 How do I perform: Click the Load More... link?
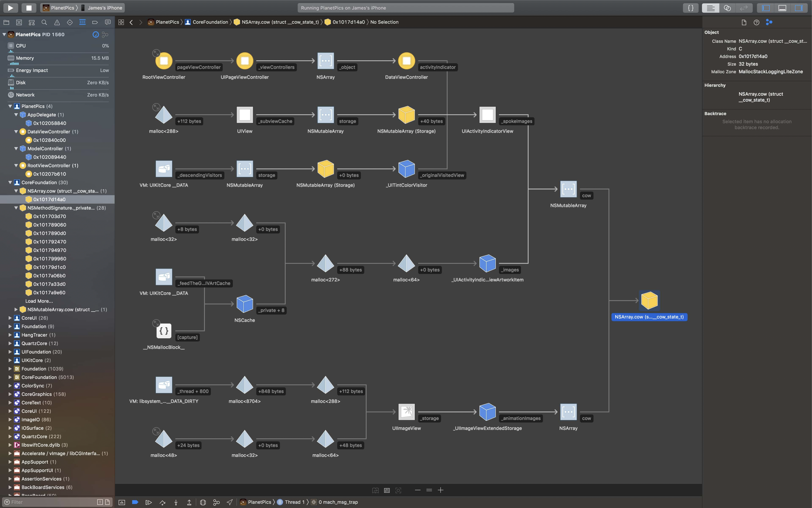(x=39, y=301)
